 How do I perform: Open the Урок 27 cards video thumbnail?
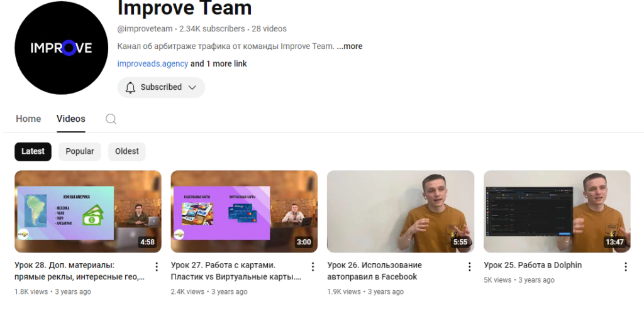[x=244, y=212]
